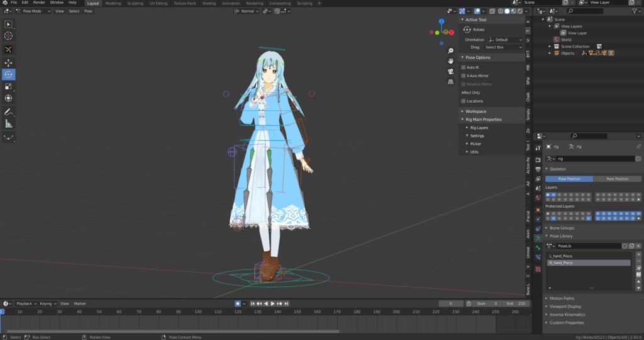The image size is (644, 340).
Task: Click the Pose Position button
Action: click(569, 179)
